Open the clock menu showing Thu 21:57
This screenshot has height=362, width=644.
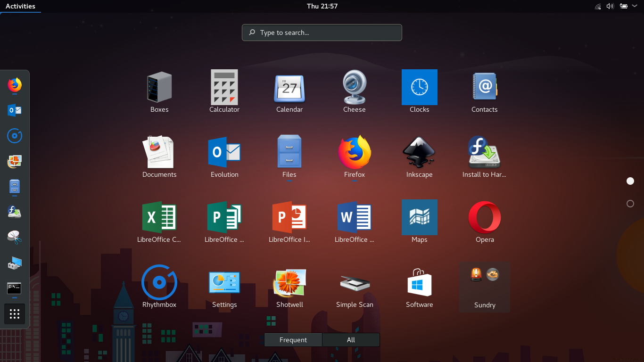click(322, 6)
